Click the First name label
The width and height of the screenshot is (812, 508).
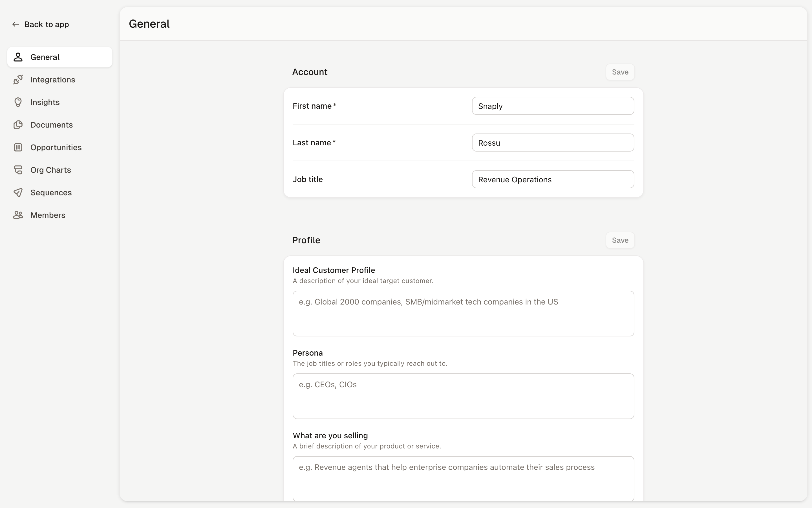click(314, 106)
